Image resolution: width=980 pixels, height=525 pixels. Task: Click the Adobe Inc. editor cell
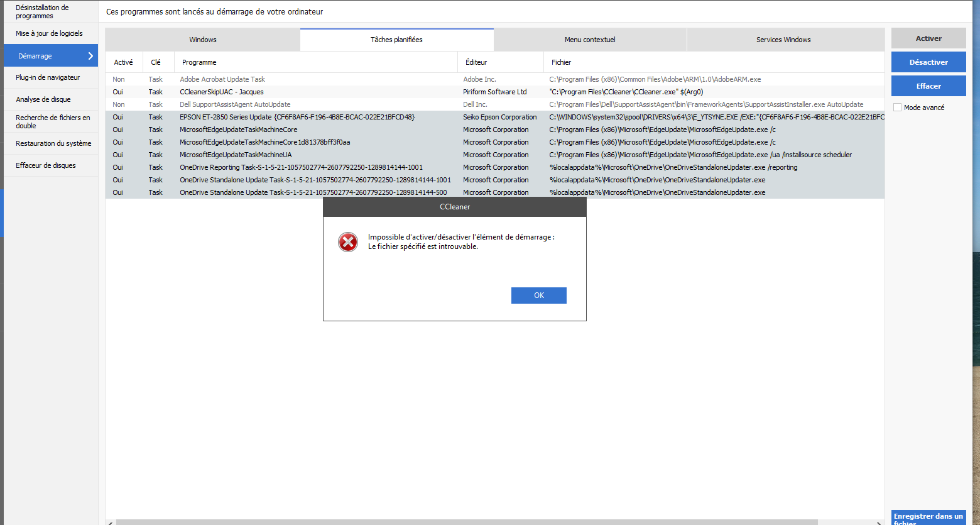479,79
